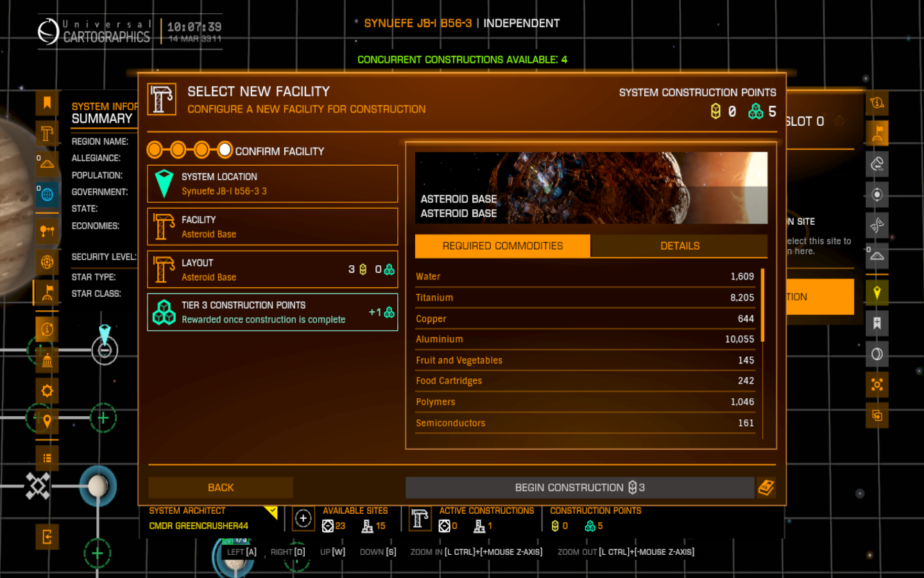
Task: Click the Construction Points counter in bottom bar
Action: click(x=595, y=519)
